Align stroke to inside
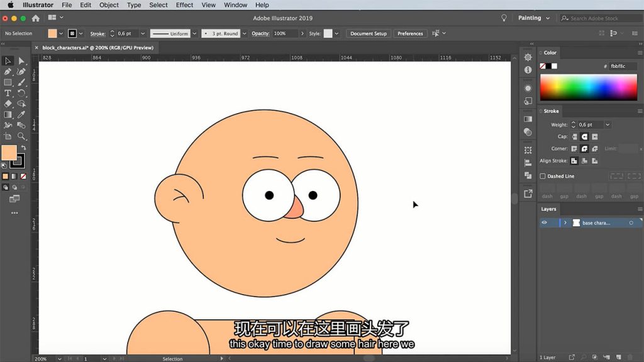644x362 pixels. pos(584,161)
